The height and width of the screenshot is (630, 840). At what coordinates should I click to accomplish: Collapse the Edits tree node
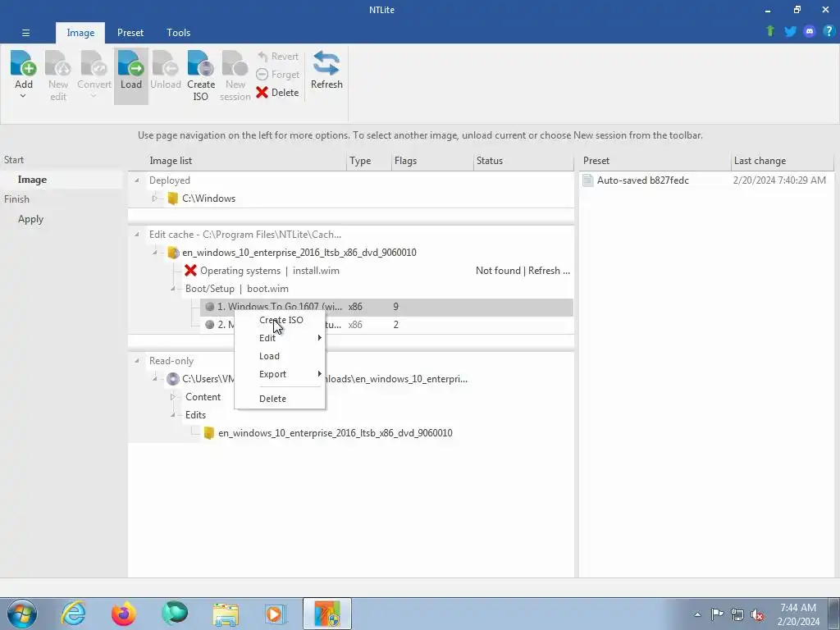pyautogui.click(x=173, y=415)
